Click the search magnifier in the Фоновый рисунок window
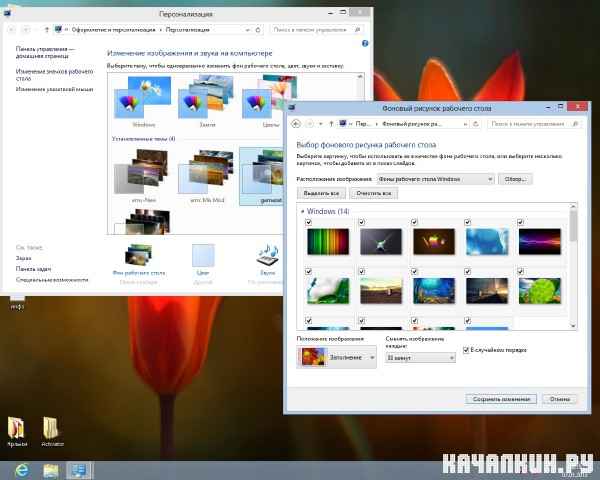600x480 pixels. tap(575, 124)
